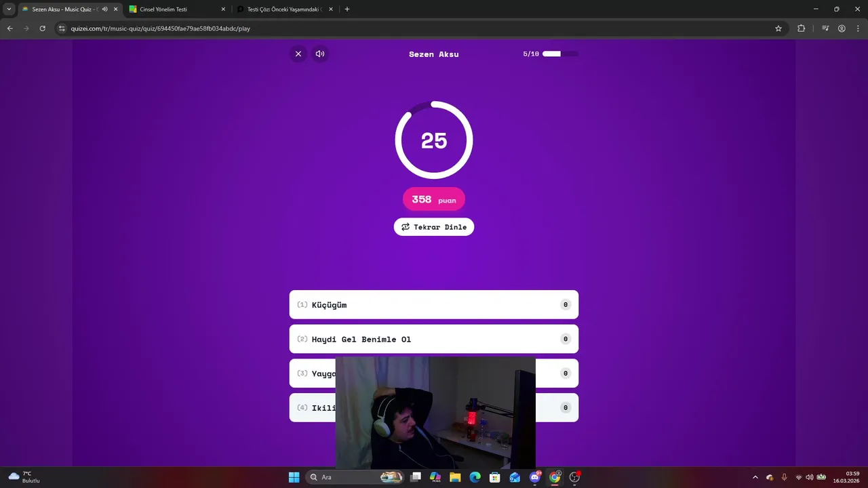
Task: Go back to the previous page
Action: pos(9,28)
